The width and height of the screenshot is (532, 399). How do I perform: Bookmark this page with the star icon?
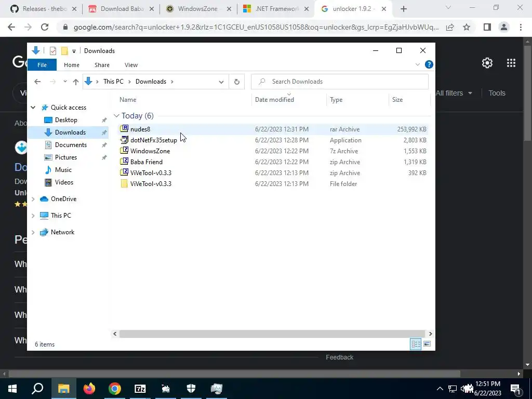(x=467, y=27)
